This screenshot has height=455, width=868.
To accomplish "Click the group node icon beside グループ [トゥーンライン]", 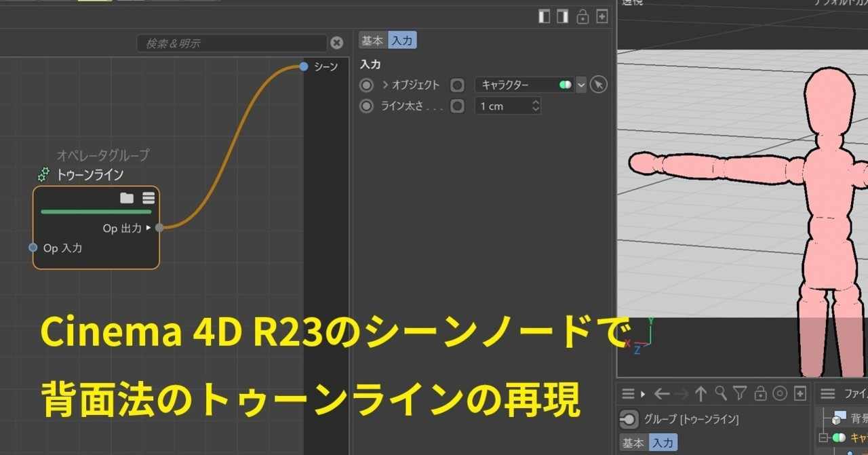I will 629,420.
